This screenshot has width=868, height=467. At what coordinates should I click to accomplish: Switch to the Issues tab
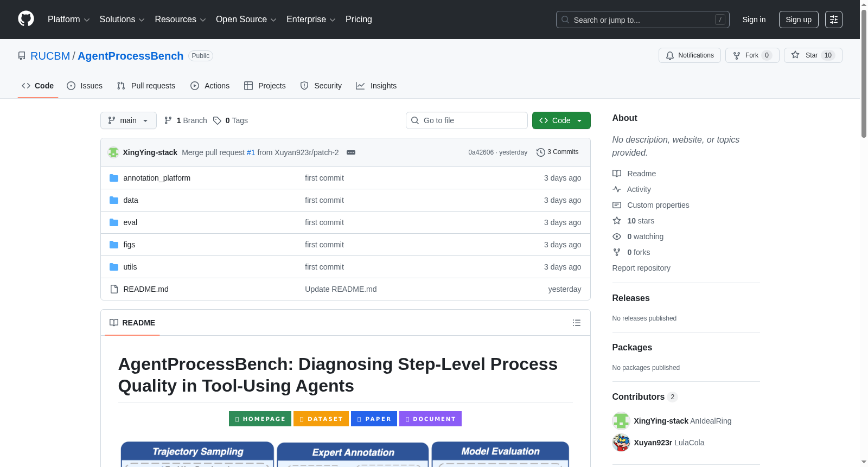point(85,86)
